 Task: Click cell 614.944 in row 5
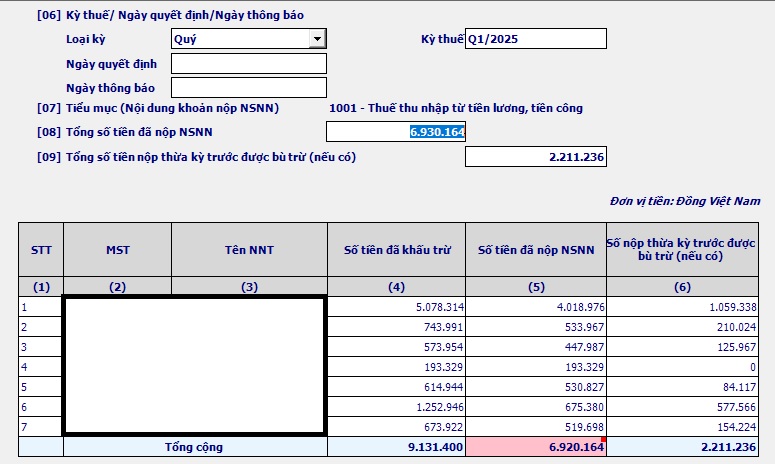(396, 387)
